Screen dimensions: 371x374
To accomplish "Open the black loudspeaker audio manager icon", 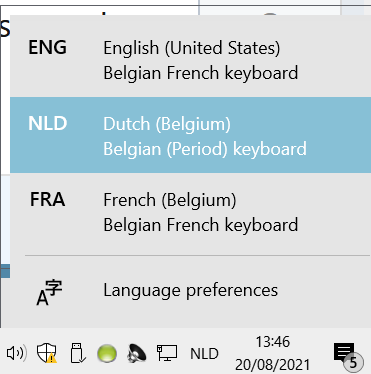I will (137, 353).
